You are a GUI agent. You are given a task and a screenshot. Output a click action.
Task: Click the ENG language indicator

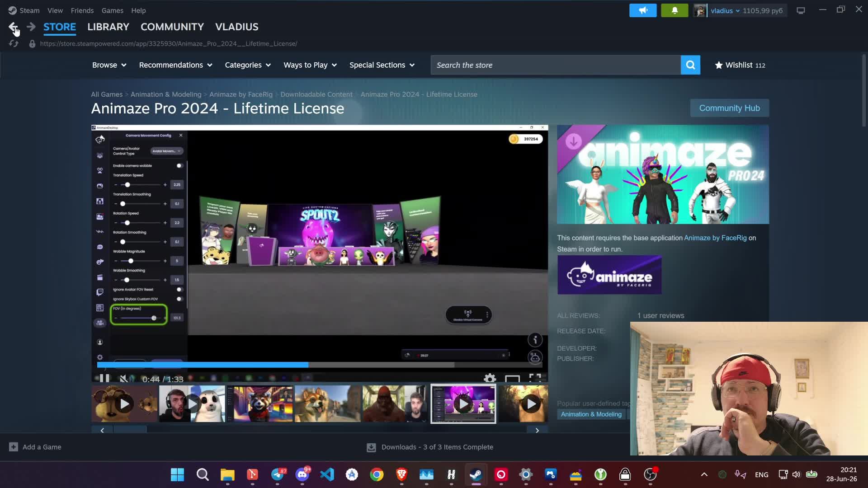761,474
